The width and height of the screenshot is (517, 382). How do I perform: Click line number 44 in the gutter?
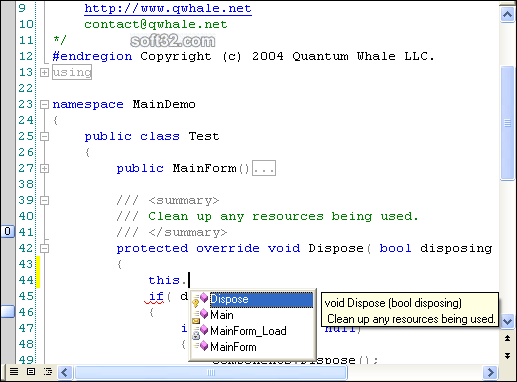[x=26, y=280]
